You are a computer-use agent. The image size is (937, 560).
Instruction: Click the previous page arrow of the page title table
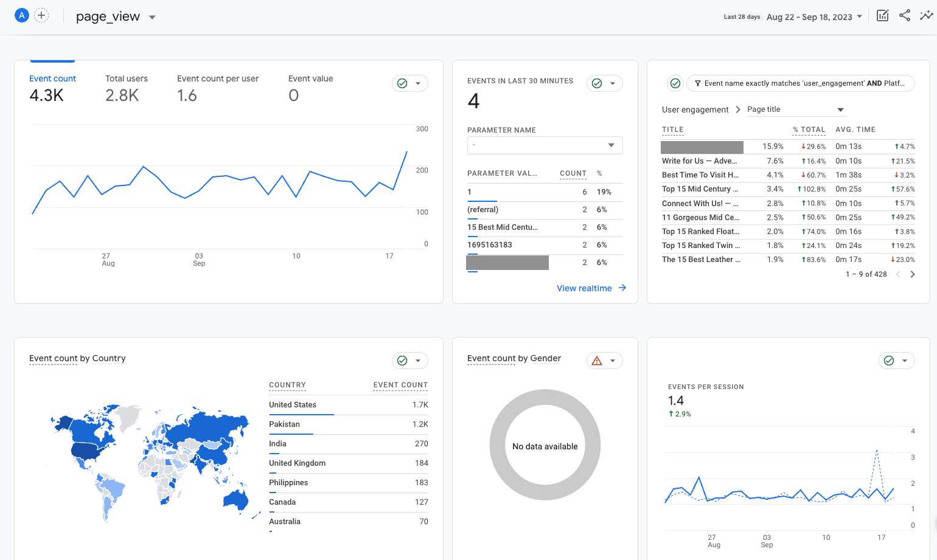click(898, 274)
